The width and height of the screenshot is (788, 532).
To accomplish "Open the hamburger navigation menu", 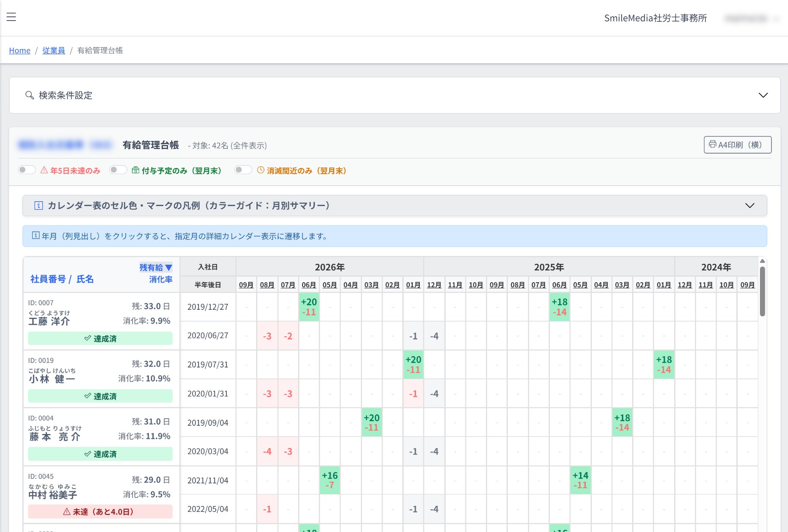I will pos(11,17).
